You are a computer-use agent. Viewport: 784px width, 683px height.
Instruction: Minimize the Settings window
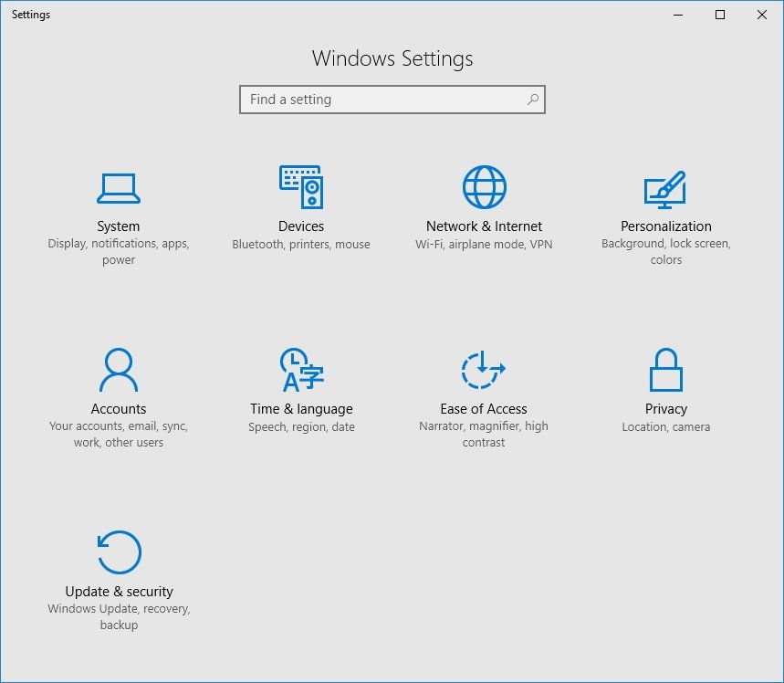coord(677,15)
